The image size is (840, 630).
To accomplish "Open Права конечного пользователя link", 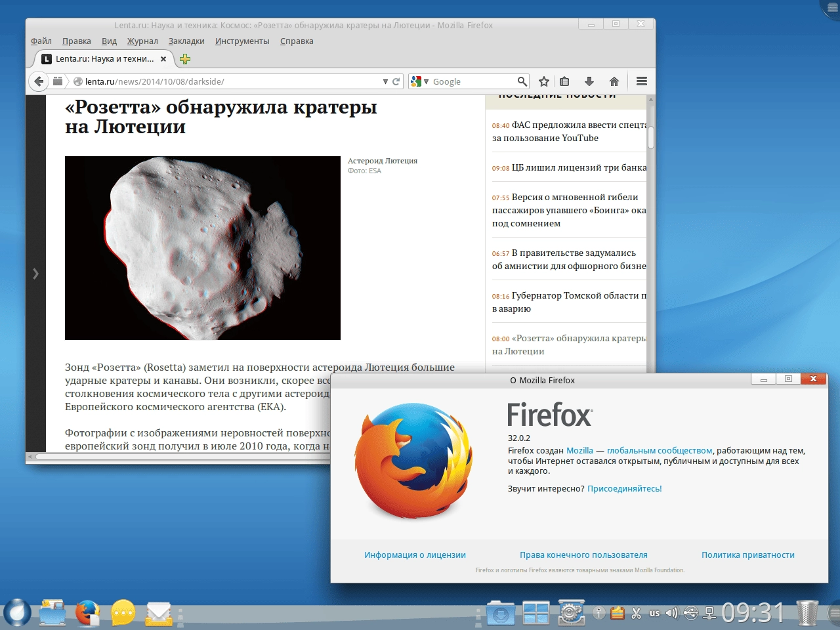I will tap(583, 555).
